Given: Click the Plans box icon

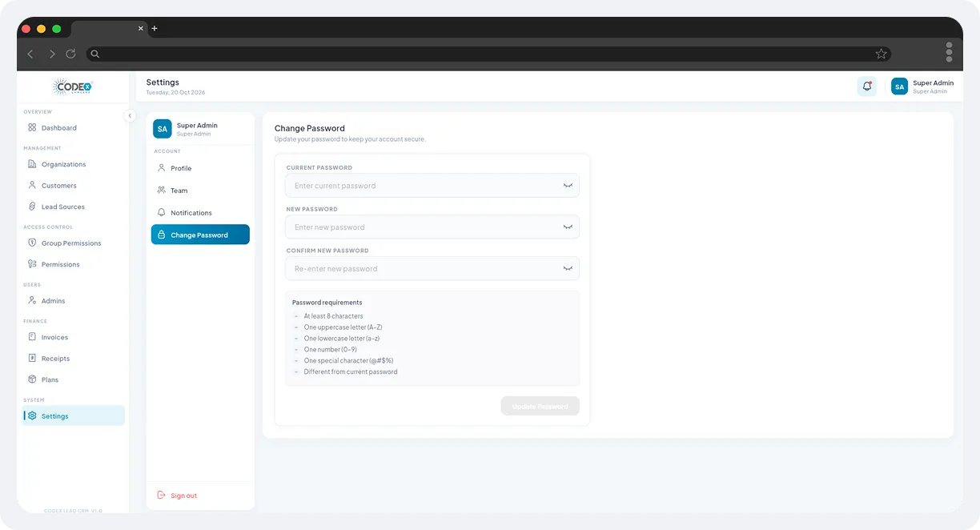Looking at the screenshot, I should pyautogui.click(x=32, y=379).
